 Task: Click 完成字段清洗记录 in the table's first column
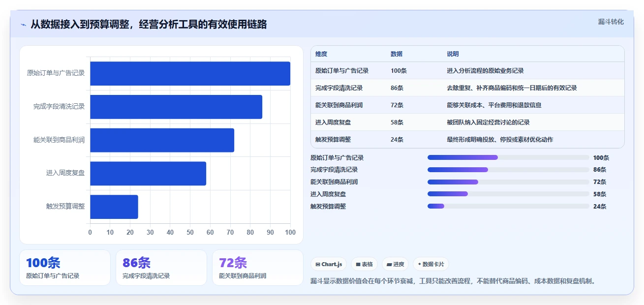pyautogui.click(x=339, y=88)
